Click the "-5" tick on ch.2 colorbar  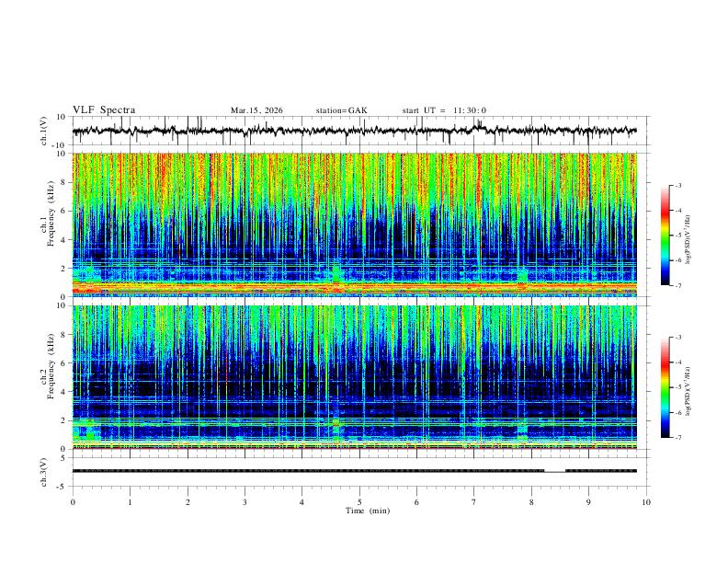[x=678, y=387]
